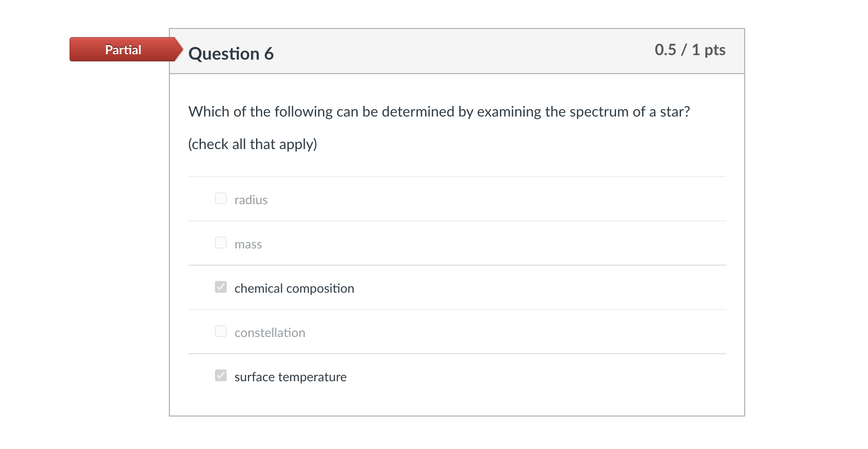868x449 pixels.
Task: Click the 'surface temperature' answer text
Action: coord(290,377)
